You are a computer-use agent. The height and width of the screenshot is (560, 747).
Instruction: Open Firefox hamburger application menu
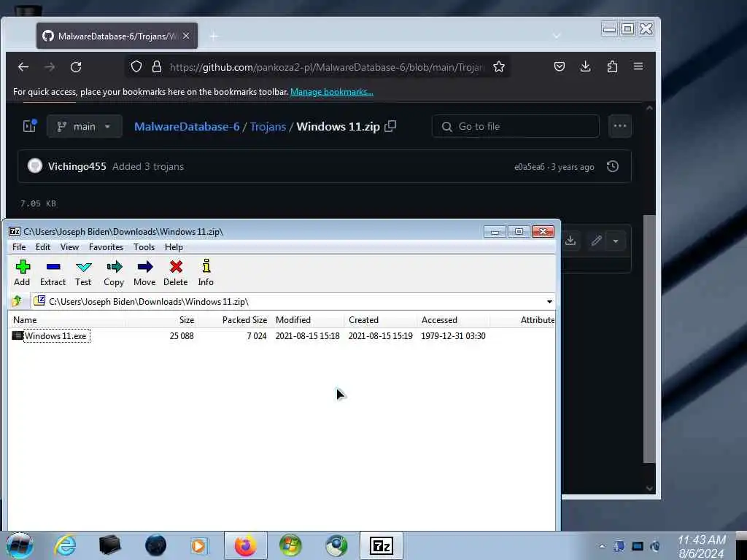(638, 66)
